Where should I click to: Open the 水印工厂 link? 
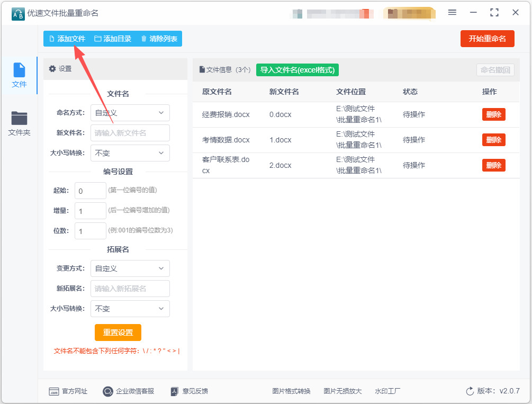tap(387, 391)
